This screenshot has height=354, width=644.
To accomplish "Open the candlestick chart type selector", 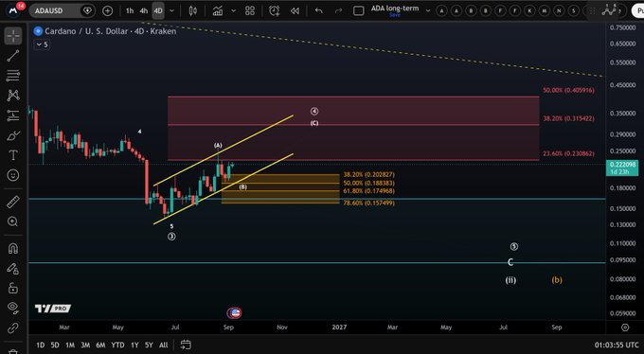I will point(193,11).
